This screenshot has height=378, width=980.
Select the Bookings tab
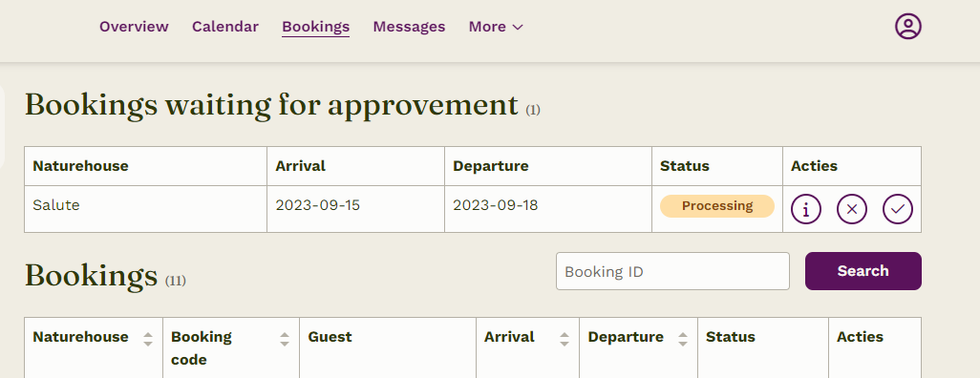[x=315, y=27]
